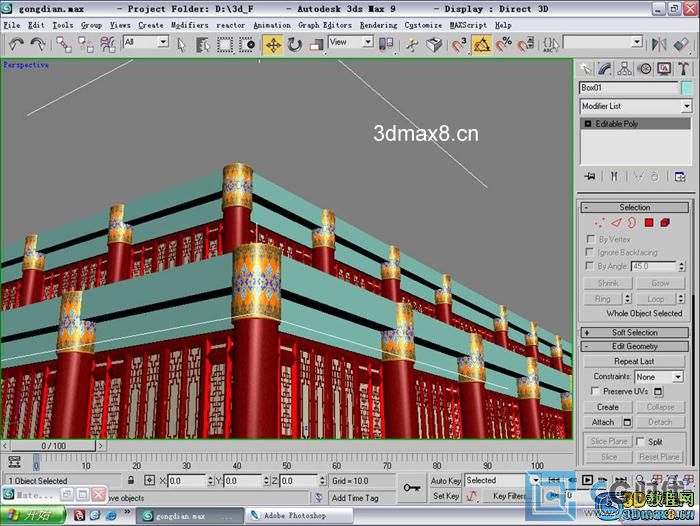Open the Rendering menu
Viewport: 700px width, 526px height.
(379, 25)
